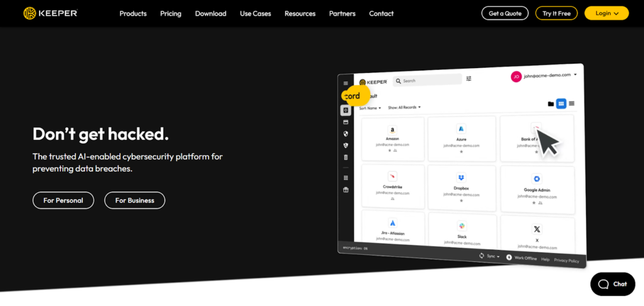Open the Sort: Name dropdown
This screenshot has width=644, height=306.
370,108
